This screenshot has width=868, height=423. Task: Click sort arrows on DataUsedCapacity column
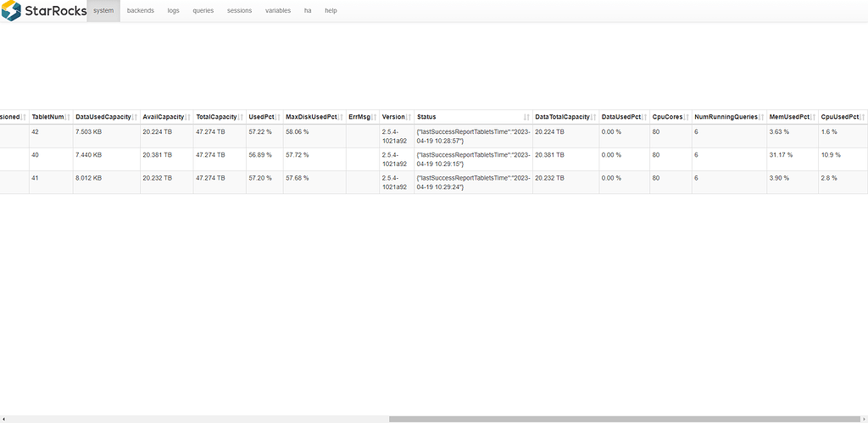(x=135, y=117)
